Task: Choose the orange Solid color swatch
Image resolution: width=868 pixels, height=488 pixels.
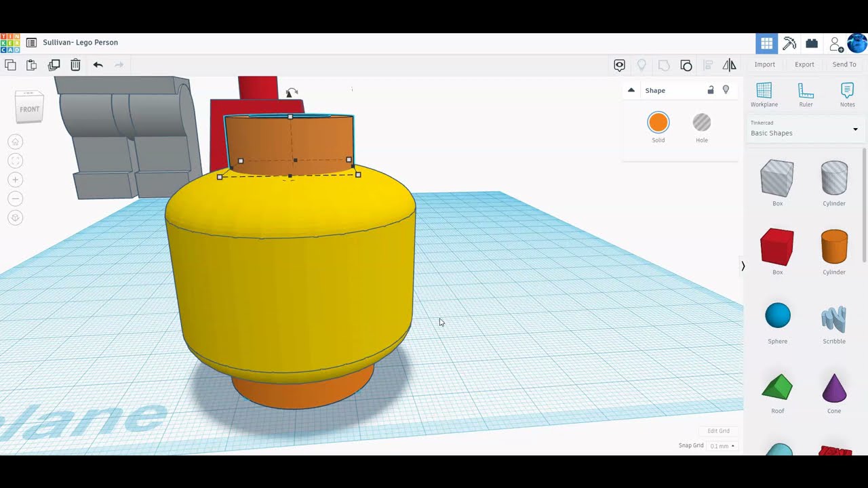Action: click(x=658, y=123)
